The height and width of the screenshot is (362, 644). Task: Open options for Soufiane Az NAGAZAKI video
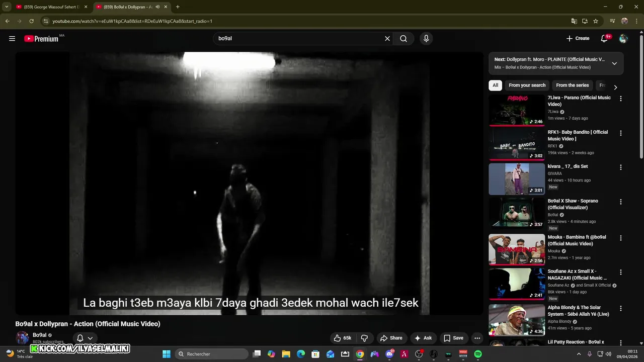point(620,272)
